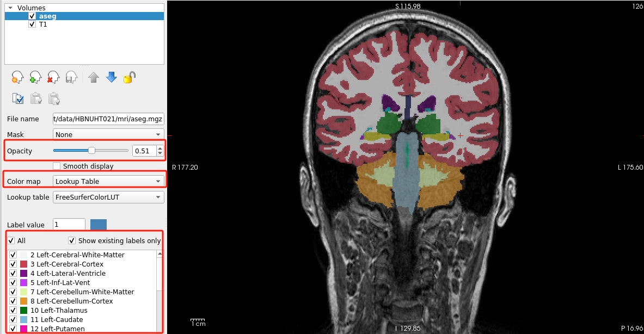Click the Label value color swatch
Viewport: 644px width, 334px height.
click(99, 225)
